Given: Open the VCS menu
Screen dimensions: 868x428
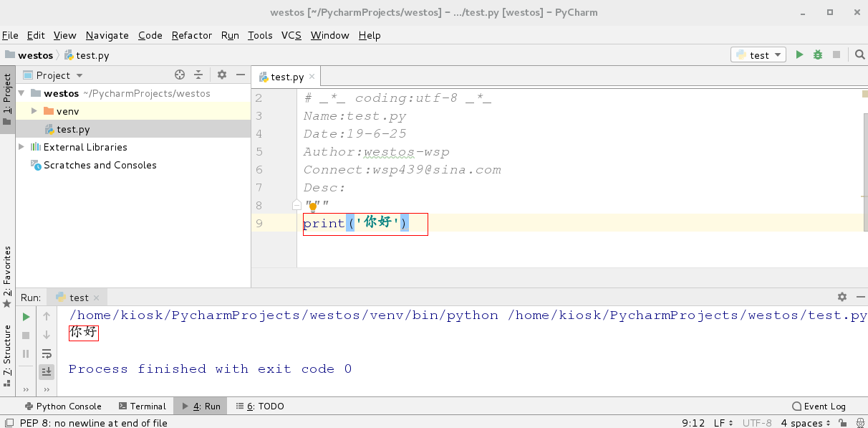Looking at the screenshot, I should 291,35.
